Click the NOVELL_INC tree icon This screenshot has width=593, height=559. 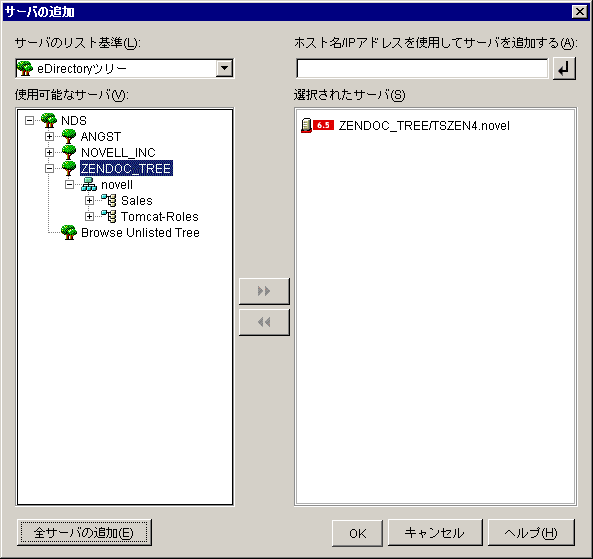click(69, 152)
